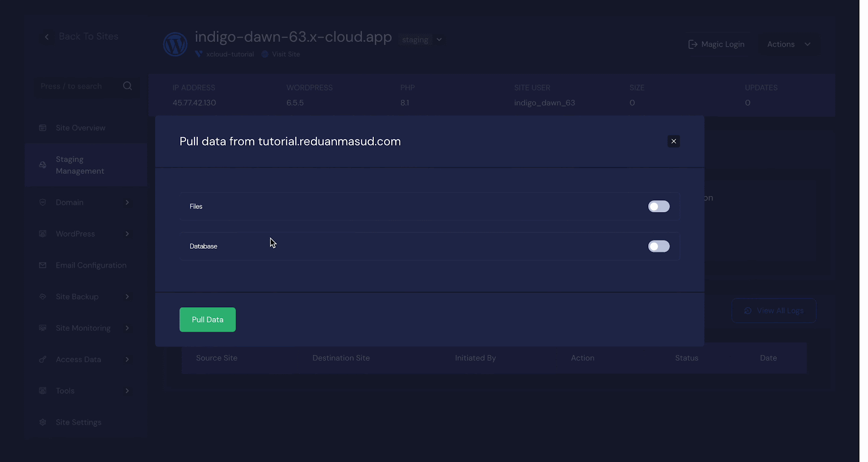Screen dimensions: 868x462
Task: Expand the Site Backup submenu chevron
Action: point(127,297)
